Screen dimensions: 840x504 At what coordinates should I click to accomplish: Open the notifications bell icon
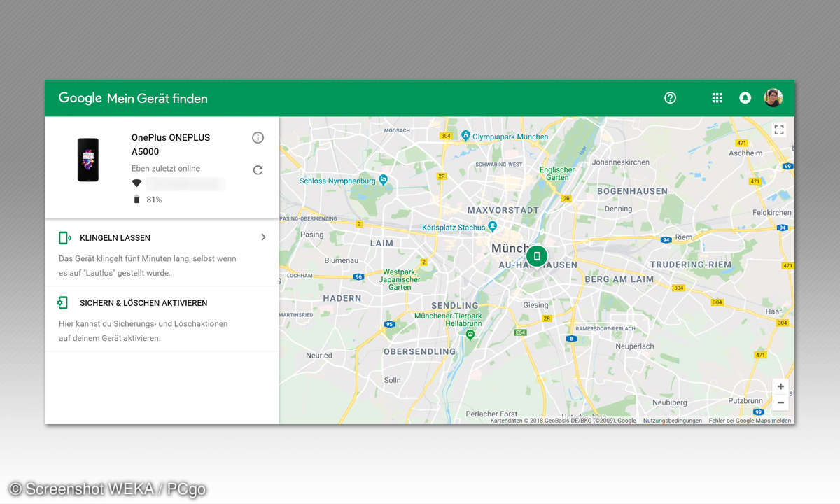point(745,98)
